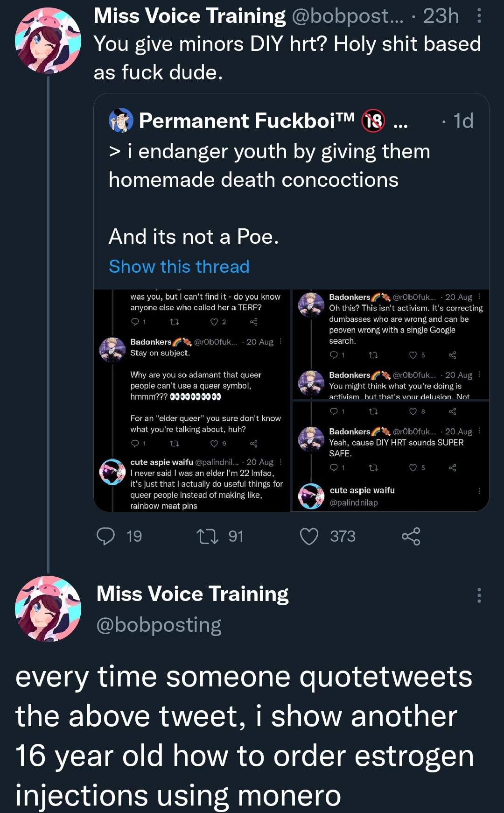Open the bottom-right embedded screenshot image
Viewport: 504px width, 813px height.
coord(391,456)
